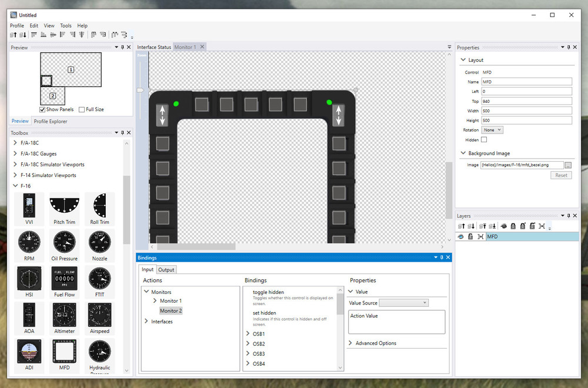Select the ADI instrument in toolbox

click(x=29, y=354)
